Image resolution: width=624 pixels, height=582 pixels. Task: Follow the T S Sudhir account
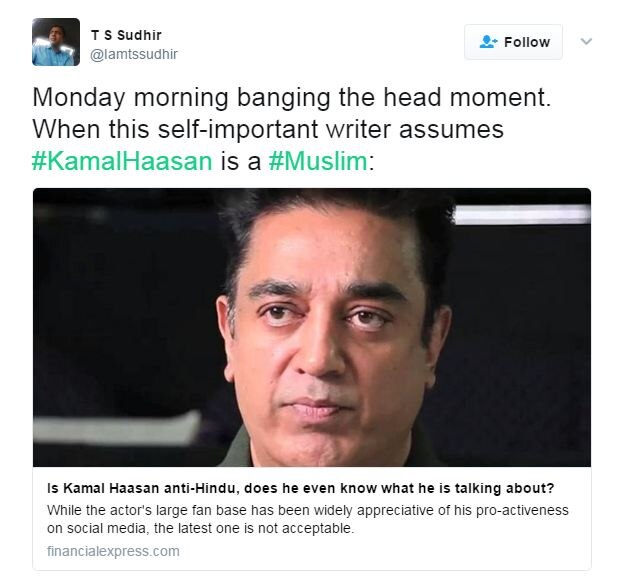click(x=513, y=42)
